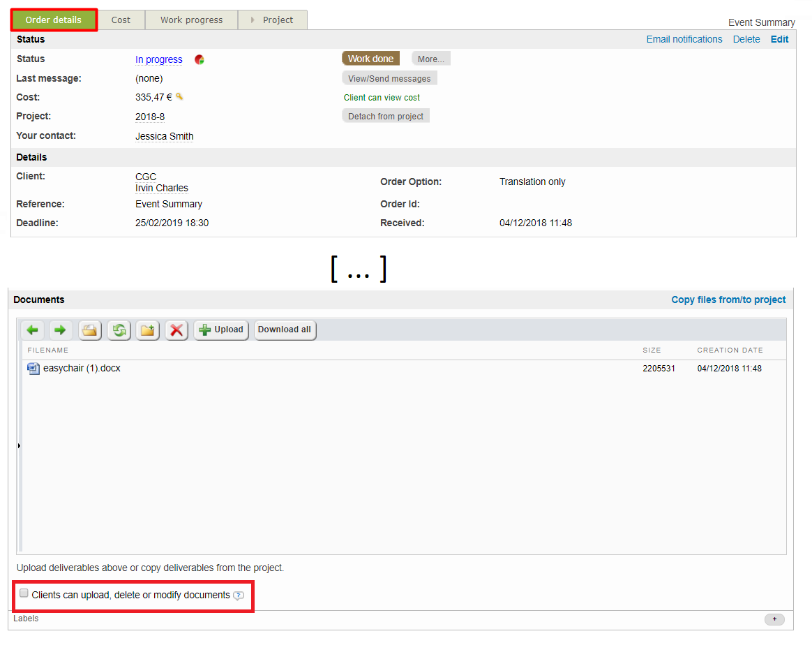The width and height of the screenshot is (812, 666).
Task: Expand the Labels section with plus button
Action: pos(774,619)
